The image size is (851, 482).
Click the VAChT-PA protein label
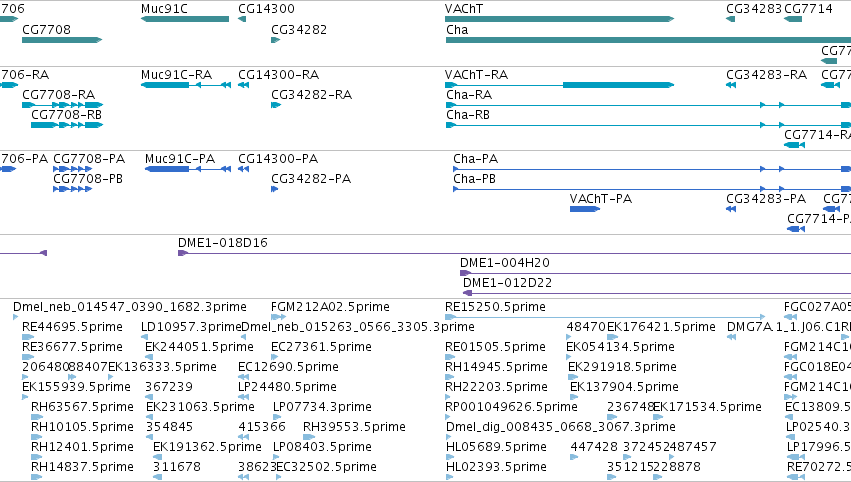601,199
